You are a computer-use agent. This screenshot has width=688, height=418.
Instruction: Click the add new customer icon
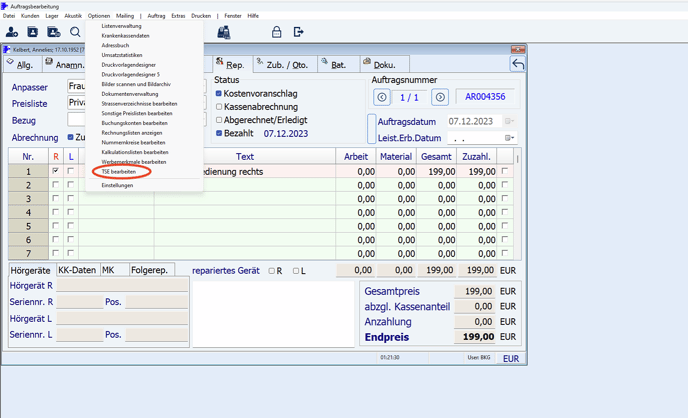click(12, 33)
